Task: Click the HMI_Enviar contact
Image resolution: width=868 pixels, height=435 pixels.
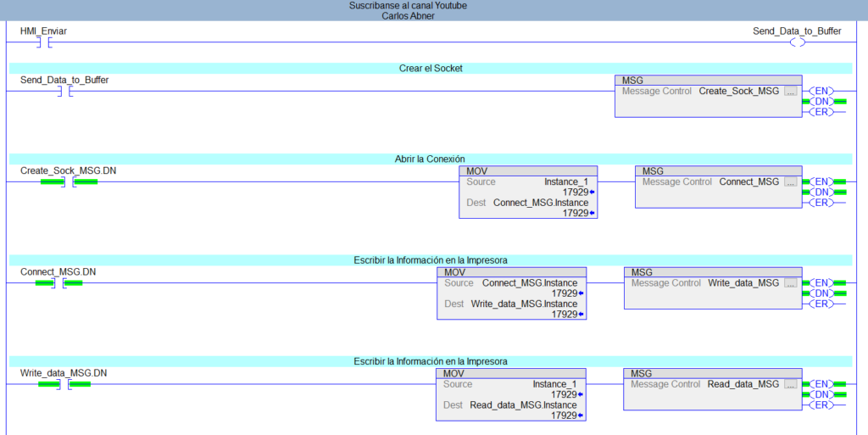Action: (45, 42)
